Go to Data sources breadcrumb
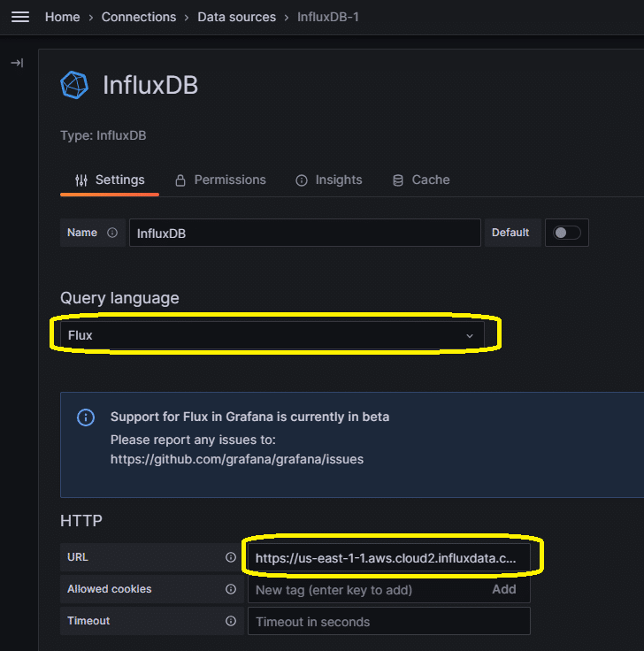Viewport: 644px width, 651px height. pos(237,17)
